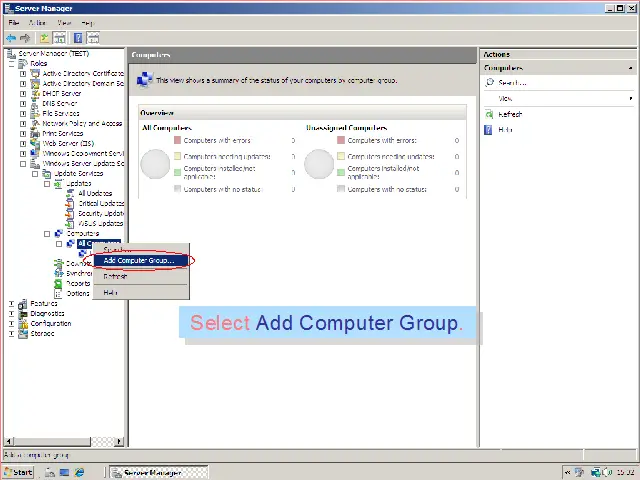Open the Action menu
640x480 pixels.
tap(38, 23)
